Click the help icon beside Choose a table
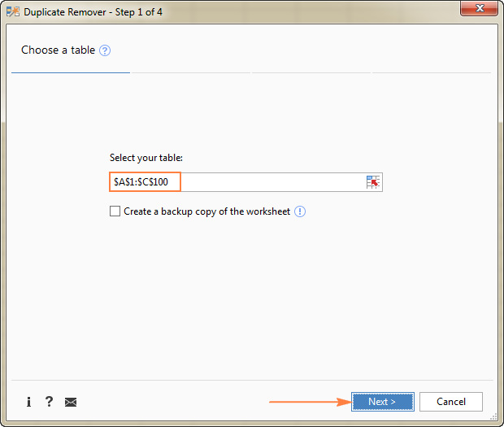The height and width of the screenshot is (427, 504). click(x=104, y=50)
